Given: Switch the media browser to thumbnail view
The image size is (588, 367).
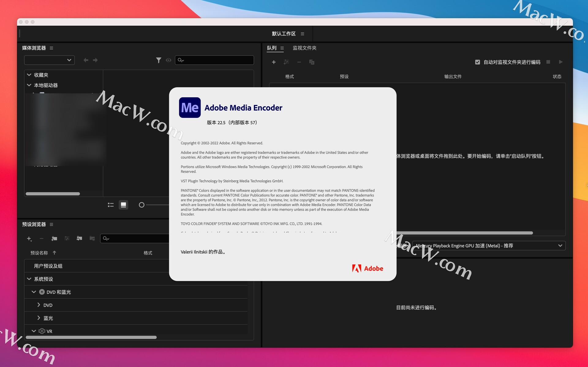Looking at the screenshot, I should pyautogui.click(x=123, y=205).
